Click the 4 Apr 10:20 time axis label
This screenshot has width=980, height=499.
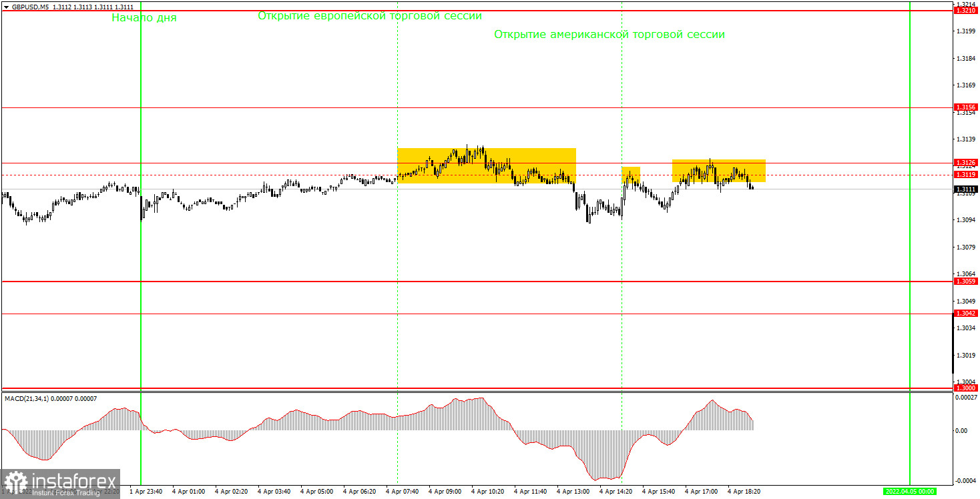pos(488,491)
